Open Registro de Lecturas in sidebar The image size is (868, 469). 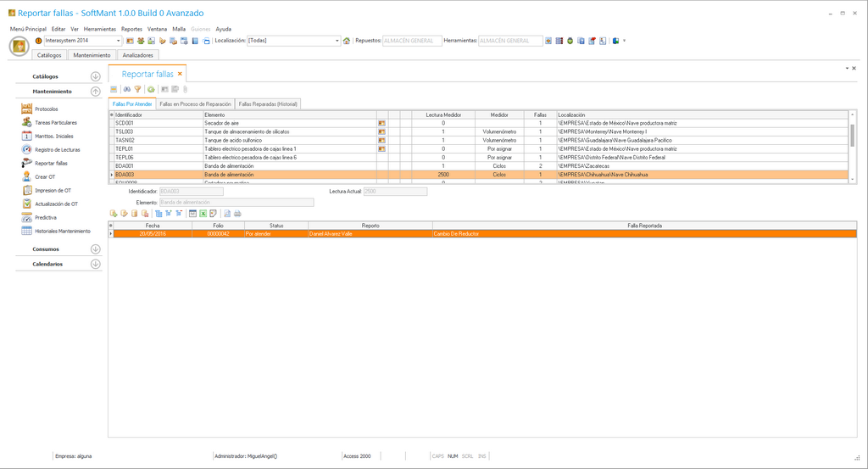pos(57,149)
